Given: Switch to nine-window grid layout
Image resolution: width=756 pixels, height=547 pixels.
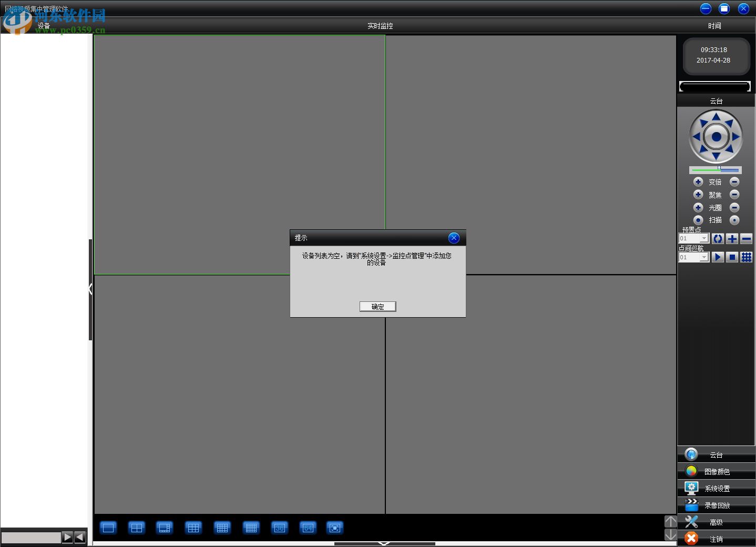Looking at the screenshot, I should (193, 528).
